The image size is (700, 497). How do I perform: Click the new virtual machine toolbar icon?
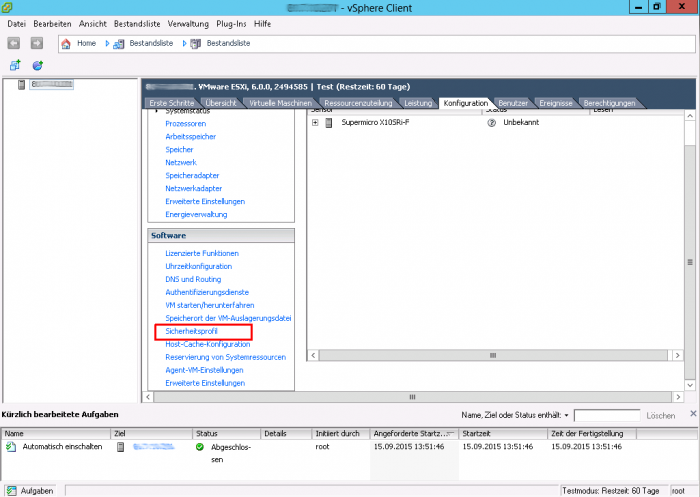coord(15,66)
